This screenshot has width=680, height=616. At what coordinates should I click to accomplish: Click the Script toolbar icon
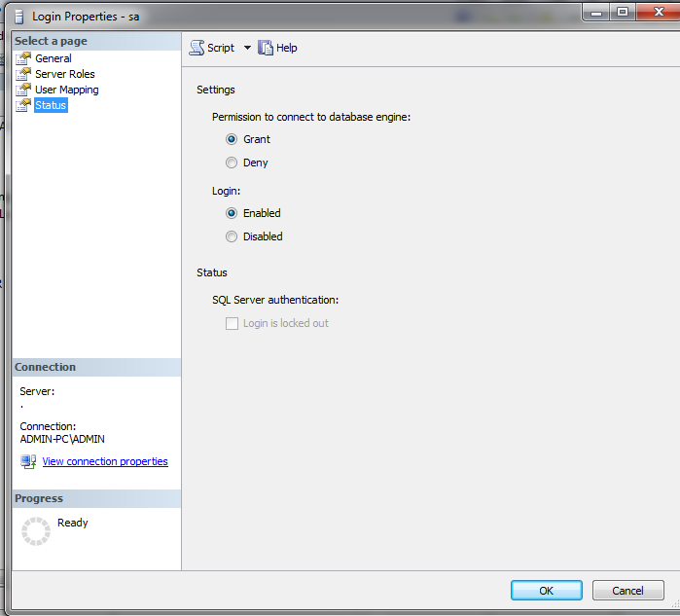197,48
